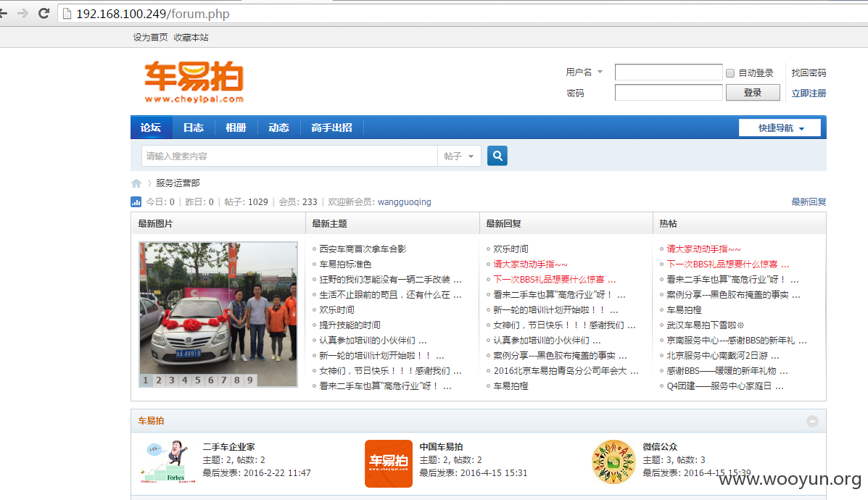
Task: Select slideshow page number 9
Action: (x=249, y=380)
